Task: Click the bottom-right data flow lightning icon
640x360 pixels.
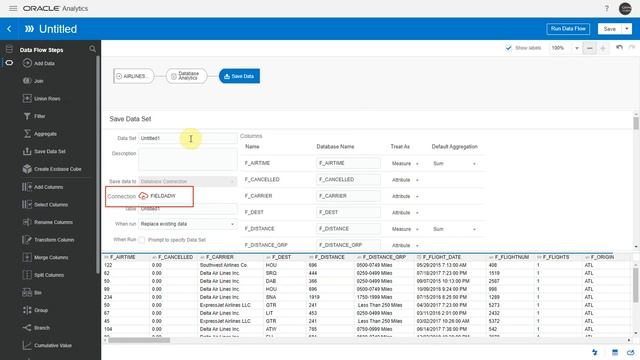Action: [595, 352]
